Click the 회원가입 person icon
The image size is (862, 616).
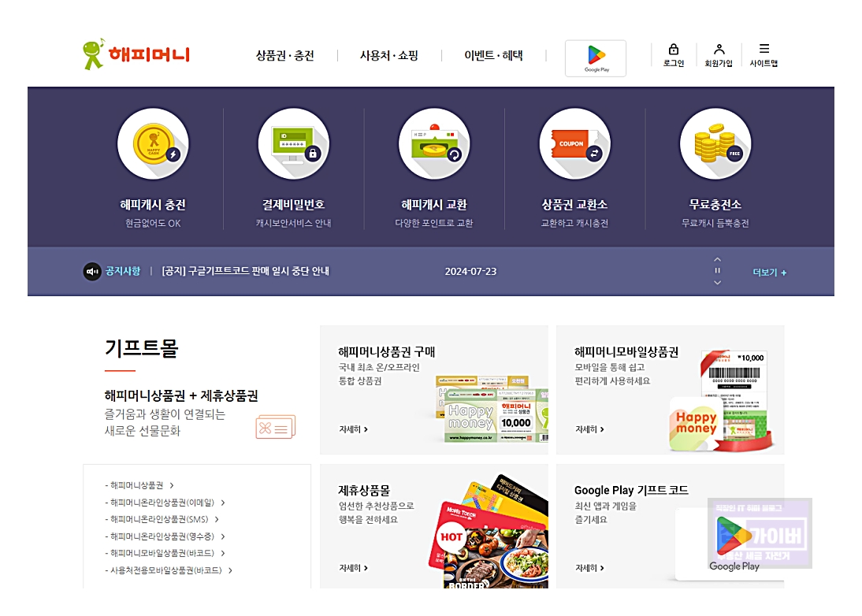point(719,49)
